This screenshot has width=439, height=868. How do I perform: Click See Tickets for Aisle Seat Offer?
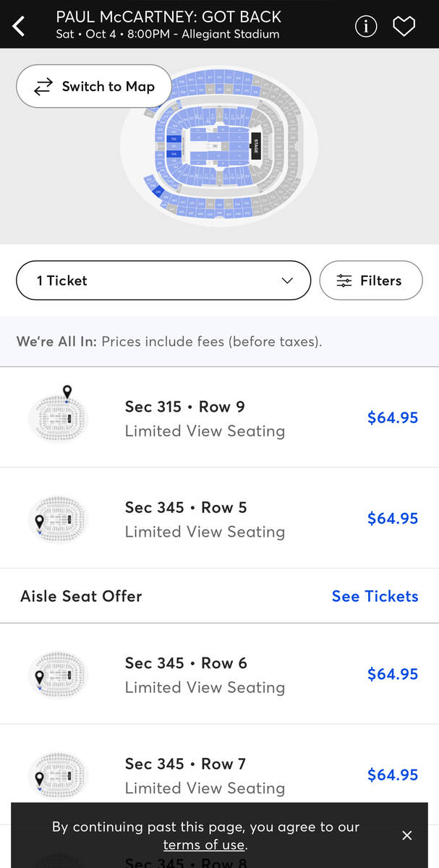[375, 596]
